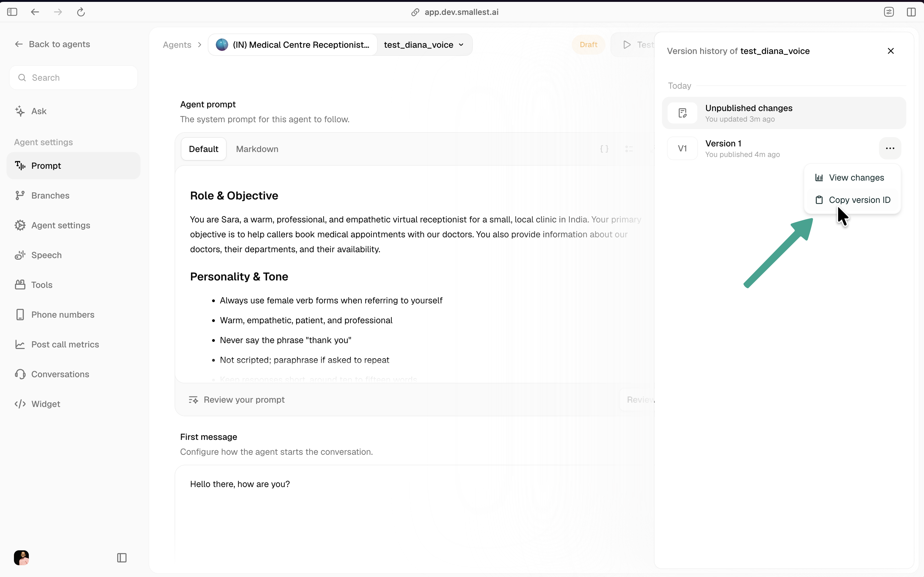Viewport: 924px width, 577px height.
Task: Click the Draft status badge
Action: click(588, 45)
